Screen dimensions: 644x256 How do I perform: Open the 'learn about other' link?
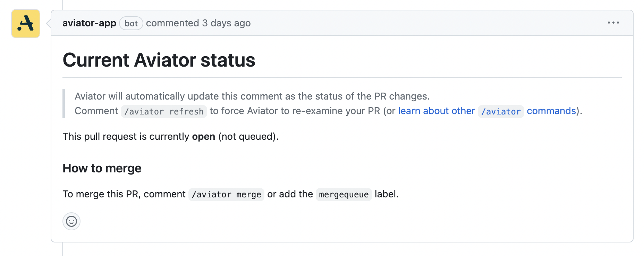pyautogui.click(x=436, y=111)
